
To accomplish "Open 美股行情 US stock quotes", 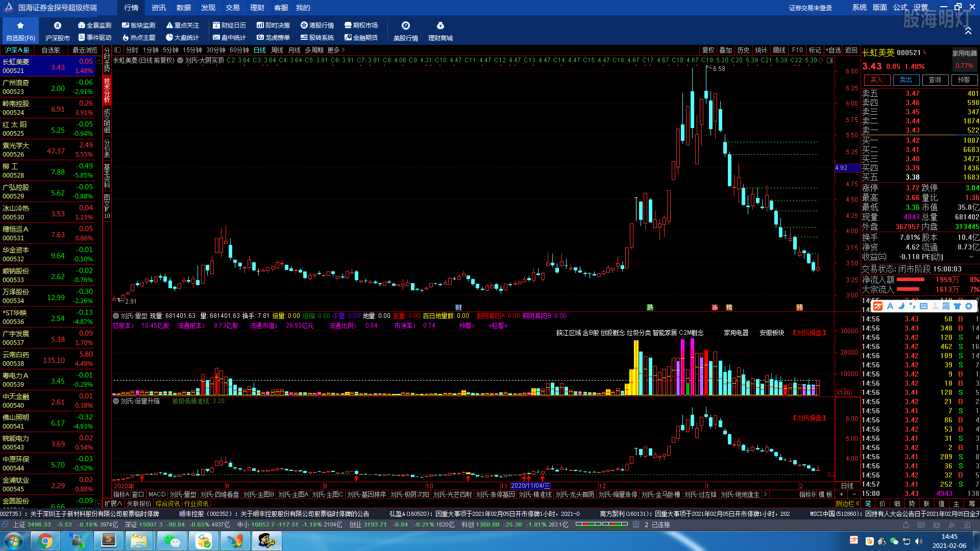I will (406, 31).
